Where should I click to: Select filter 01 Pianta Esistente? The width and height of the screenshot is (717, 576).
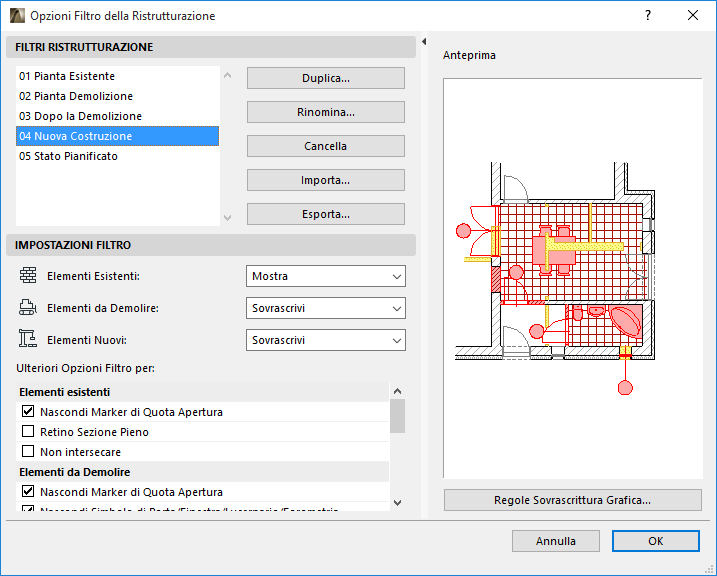click(x=118, y=76)
